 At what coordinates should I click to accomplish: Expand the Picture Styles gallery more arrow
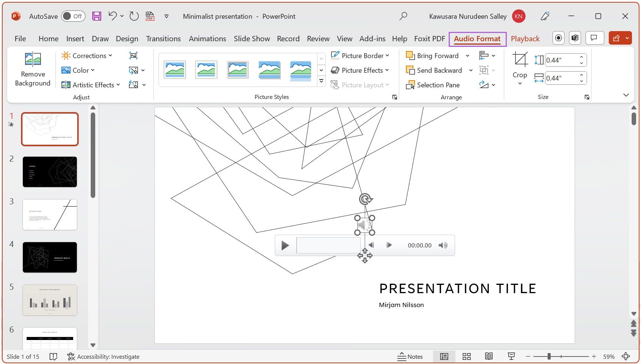(x=321, y=81)
